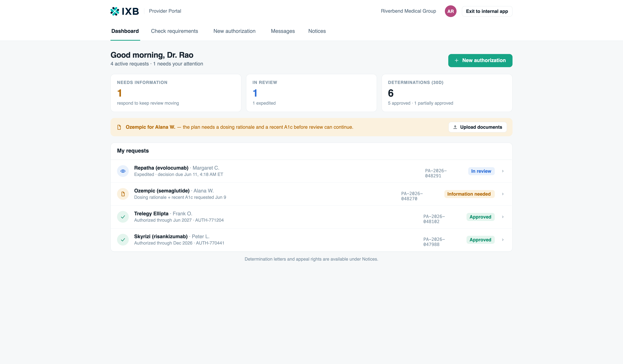Click the document icon on Ozempic row

[123, 194]
